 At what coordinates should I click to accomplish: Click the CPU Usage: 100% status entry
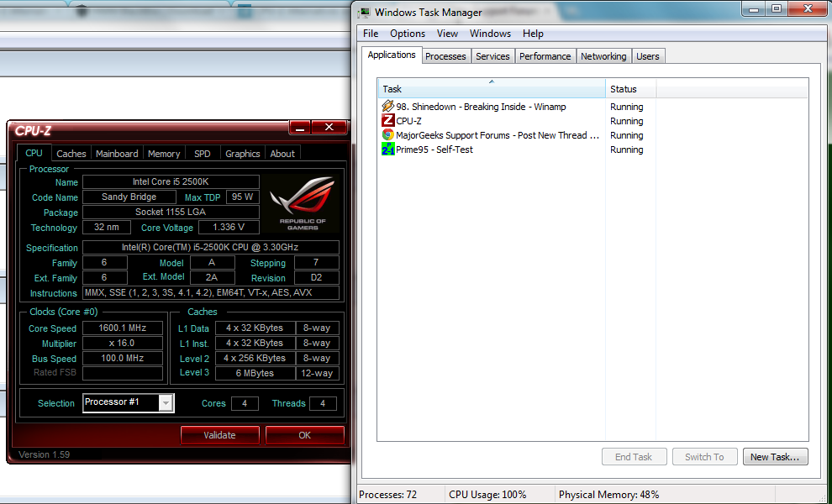click(487, 495)
